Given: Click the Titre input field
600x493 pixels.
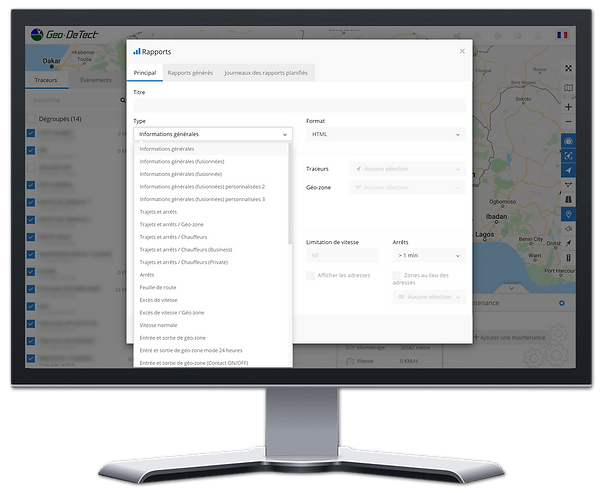Looking at the screenshot, I should pos(299,105).
